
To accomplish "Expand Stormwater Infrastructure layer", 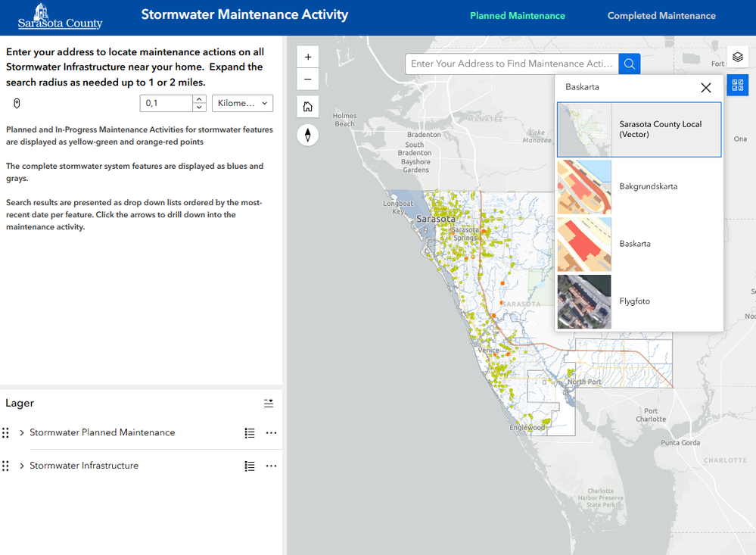I will [22, 466].
